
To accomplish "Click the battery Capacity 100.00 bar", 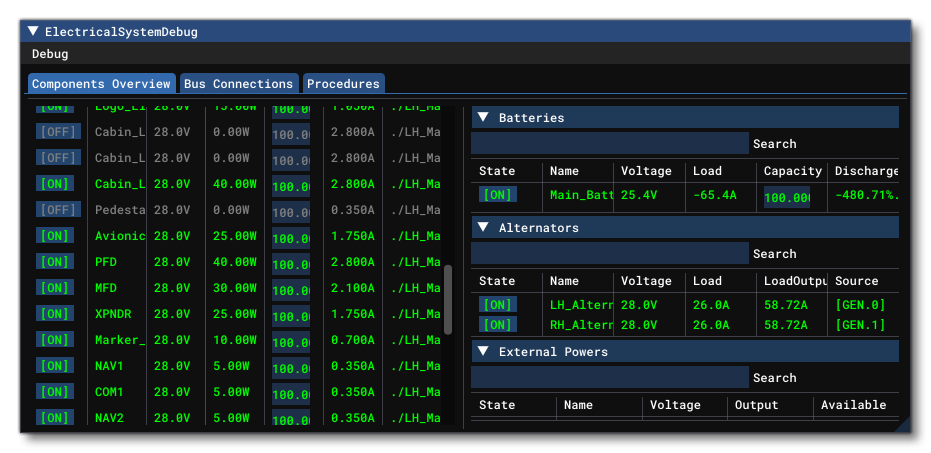I will tap(787, 197).
